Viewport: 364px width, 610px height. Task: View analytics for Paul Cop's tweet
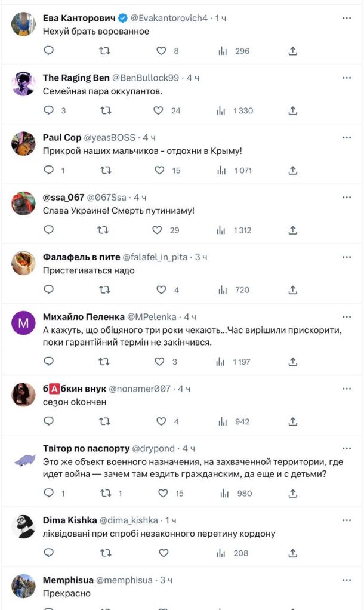223,170
